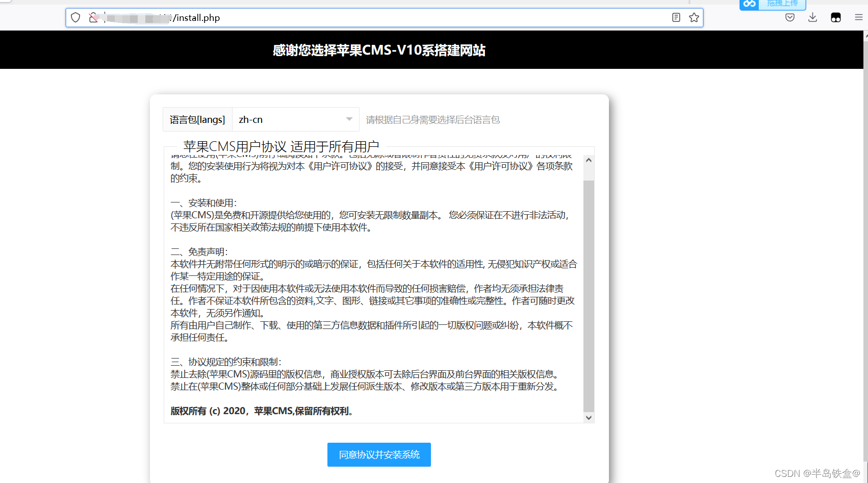Click the 语言包[langs] label
868x483 pixels.
[197, 119]
